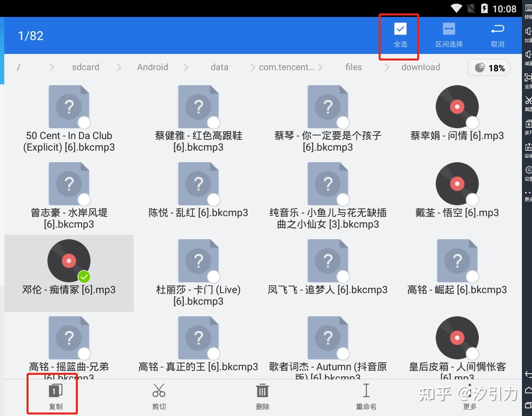The image size is (532, 416).
Task: Tap the 重命名 rename icon
Action: 366,391
